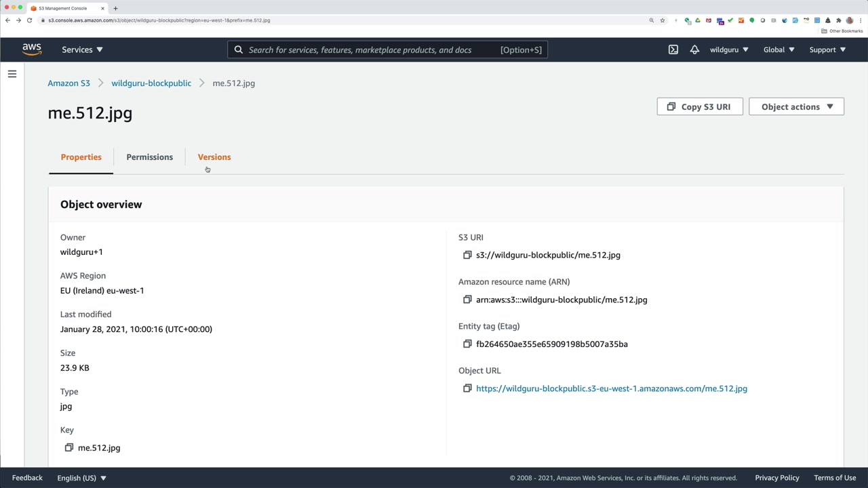Screen dimensions: 868x488
Task: Expand the Services dropdown menu
Action: click(x=82, y=49)
